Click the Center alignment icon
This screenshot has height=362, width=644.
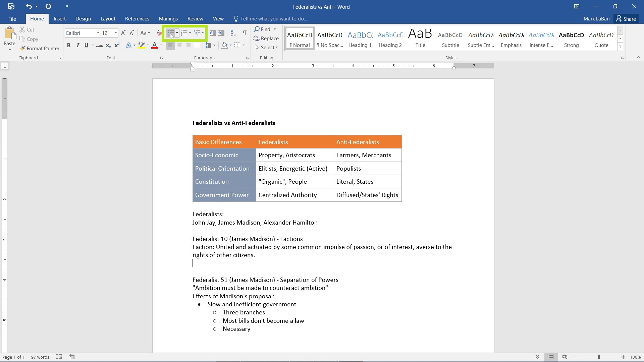tap(179, 45)
